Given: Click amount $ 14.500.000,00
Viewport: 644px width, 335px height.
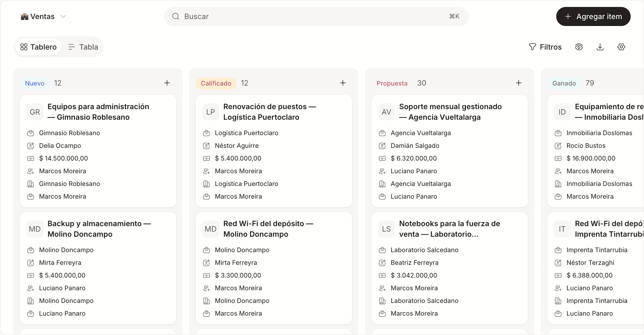Looking at the screenshot, I should [x=64, y=158].
